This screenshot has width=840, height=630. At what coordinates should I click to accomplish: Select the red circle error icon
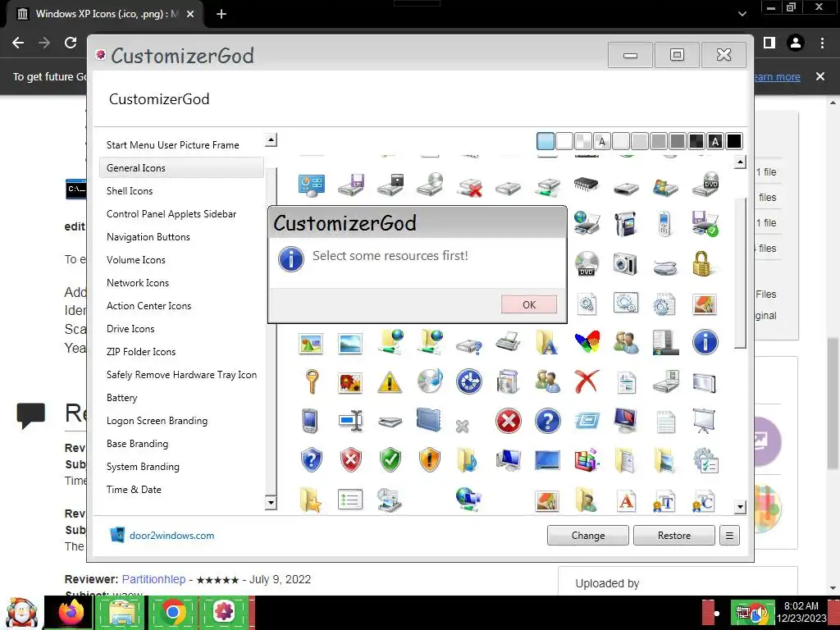(508, 421)
